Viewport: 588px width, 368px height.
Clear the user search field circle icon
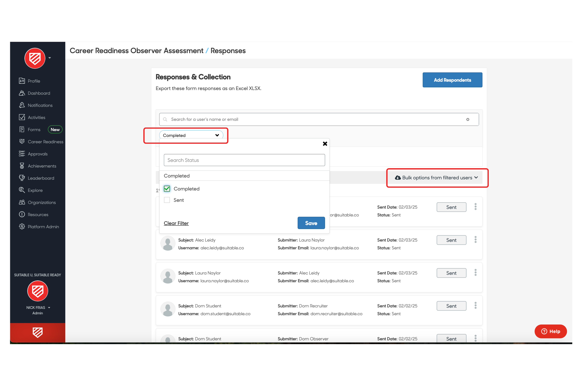468,119
